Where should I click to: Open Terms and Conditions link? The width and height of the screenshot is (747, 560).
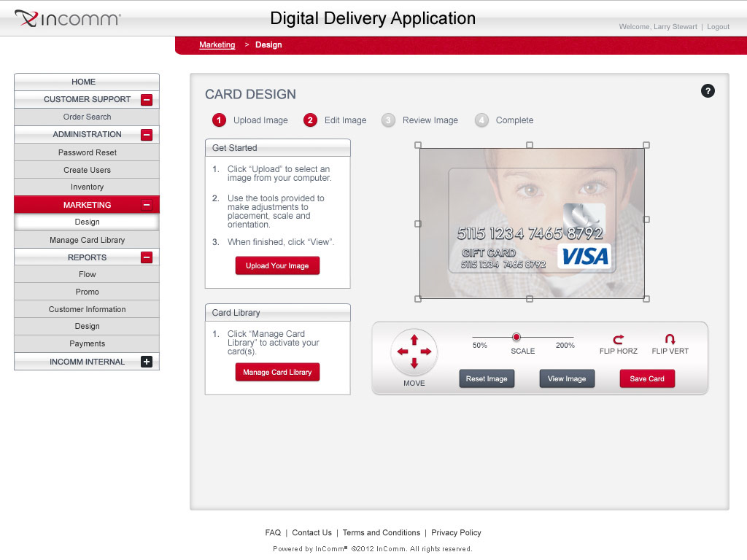[x=381, y=532]
